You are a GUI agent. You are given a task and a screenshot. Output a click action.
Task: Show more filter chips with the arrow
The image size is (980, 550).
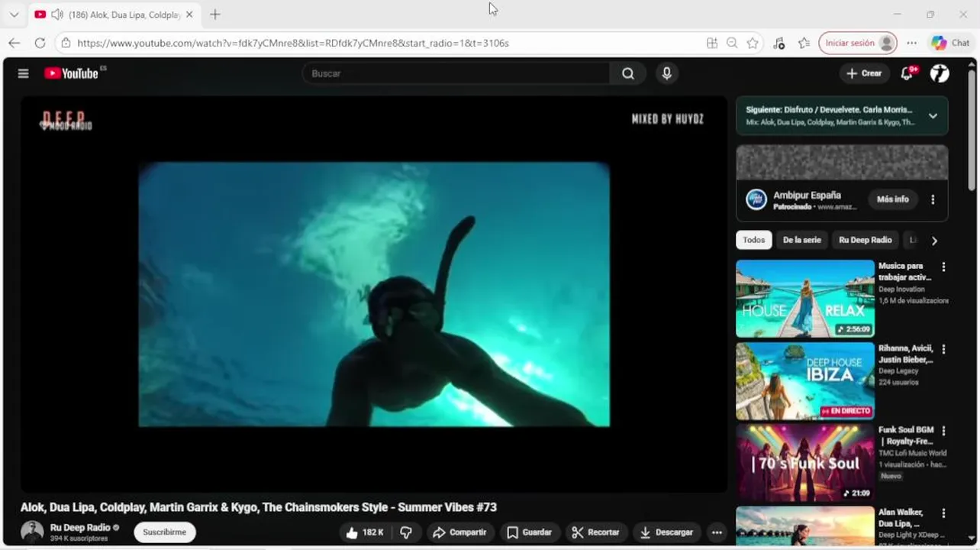click(x=934, y=241)
